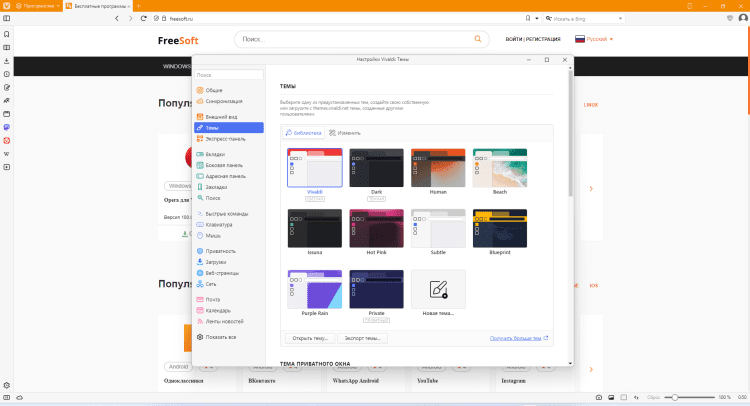Select Вкладки in the settings sidebar

[x=229, y=154]
